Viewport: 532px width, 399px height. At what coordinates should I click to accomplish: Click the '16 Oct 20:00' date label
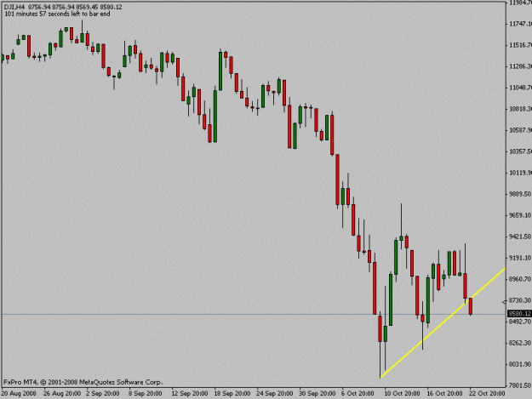coord(444,394)
